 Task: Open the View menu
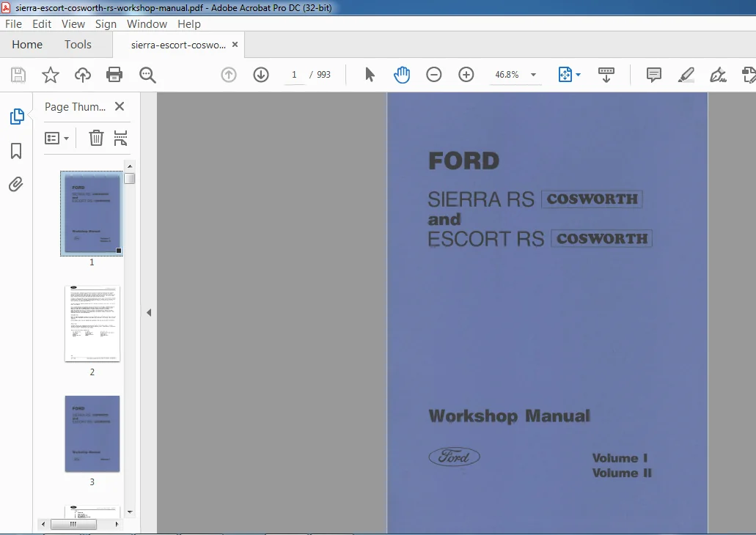click(73, 24)
